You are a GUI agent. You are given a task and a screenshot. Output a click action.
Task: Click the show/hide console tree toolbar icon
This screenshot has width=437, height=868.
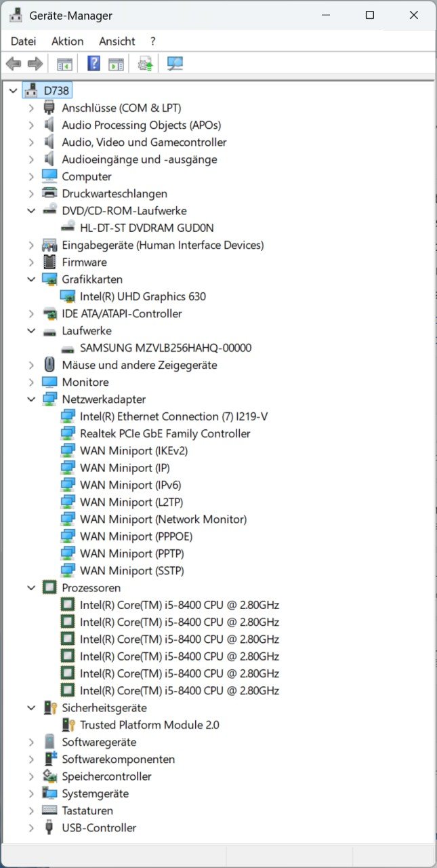(x=64, y=64)
